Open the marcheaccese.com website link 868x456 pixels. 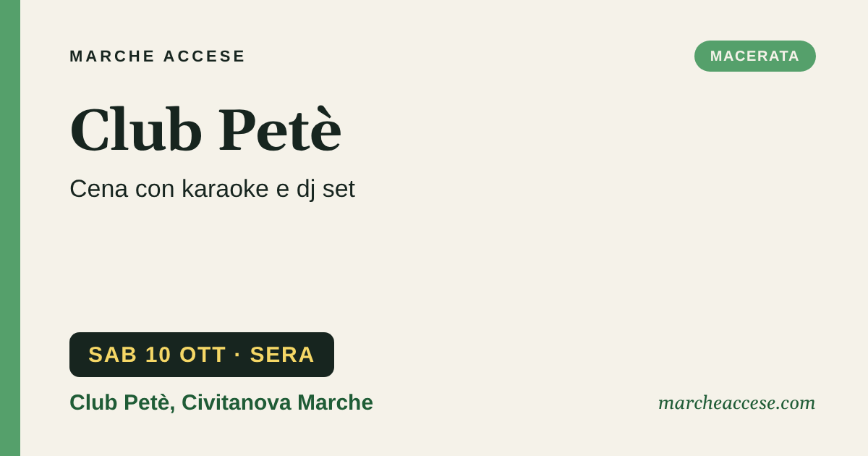[736, 402]
